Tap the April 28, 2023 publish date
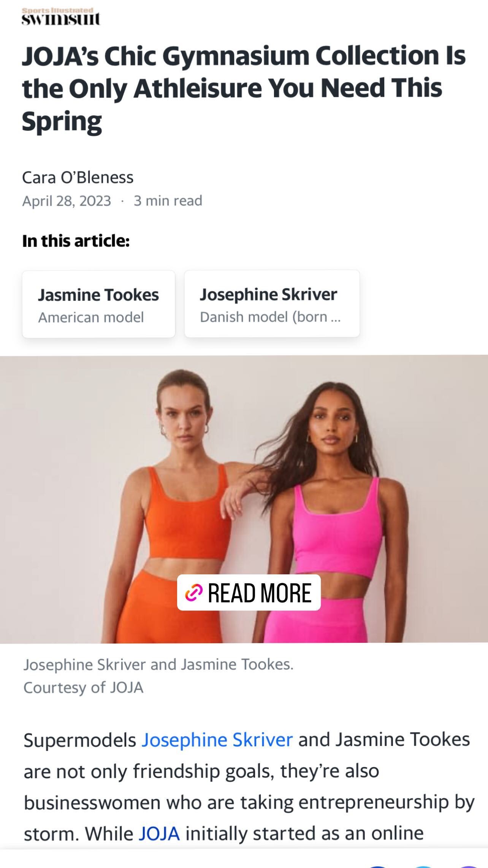488x868 pixels. 67,201
